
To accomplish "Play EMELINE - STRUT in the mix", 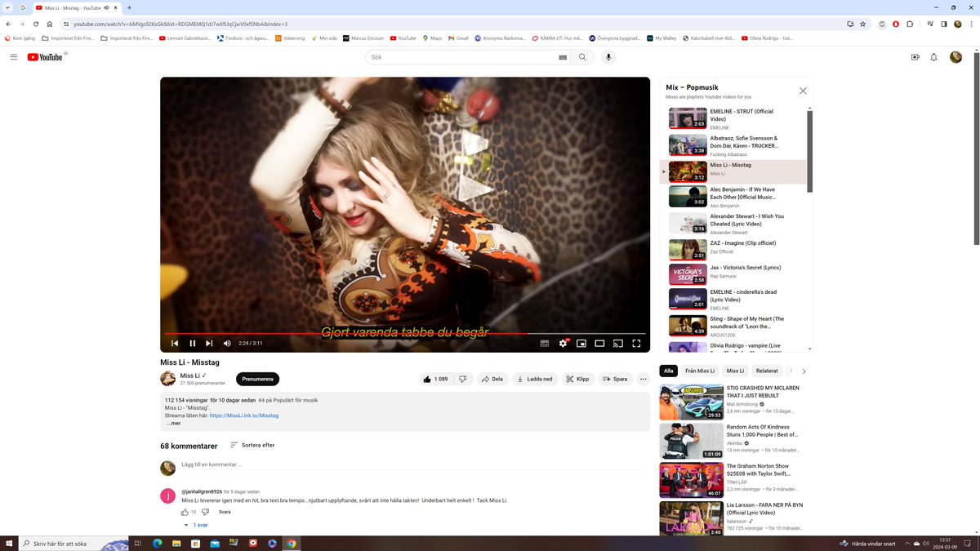I will coord(733,118).
